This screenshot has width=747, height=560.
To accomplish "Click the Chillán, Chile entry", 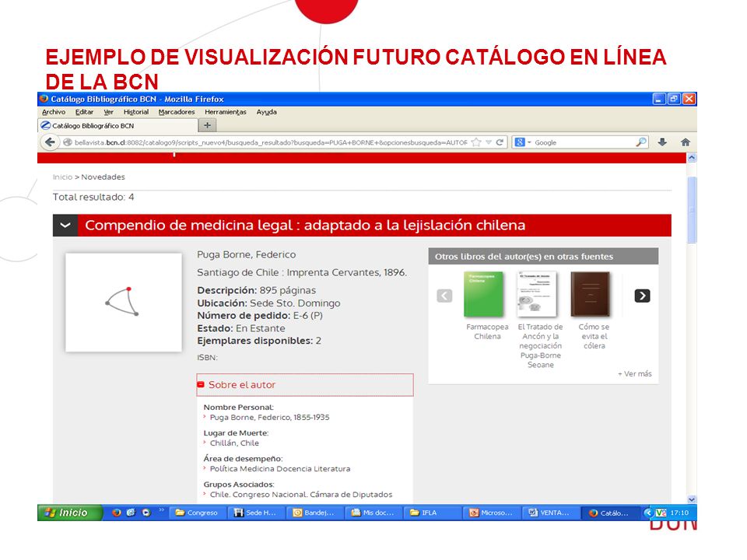I will click(x=234, y=443).
